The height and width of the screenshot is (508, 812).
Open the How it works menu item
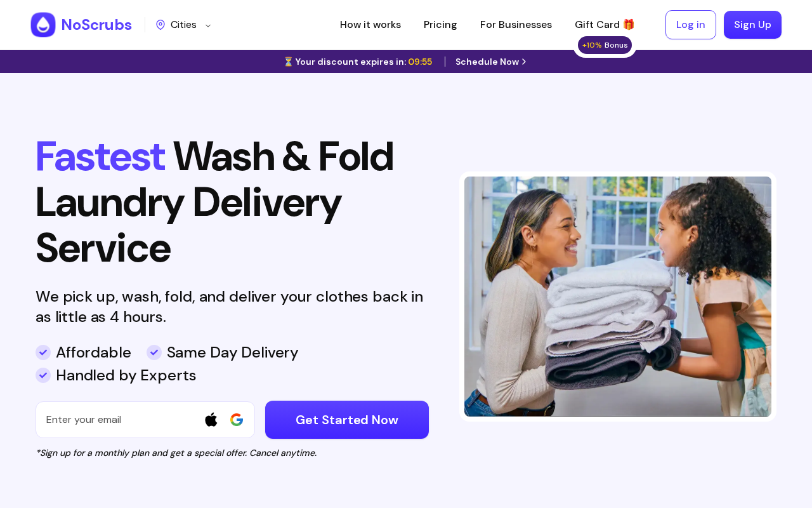pos(370,25)
